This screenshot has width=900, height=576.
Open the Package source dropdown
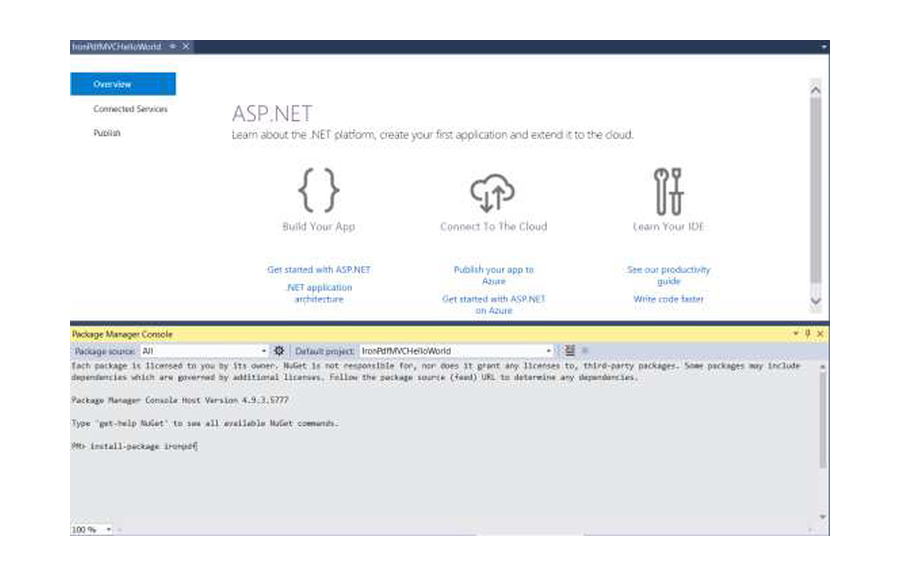point(204,351)
